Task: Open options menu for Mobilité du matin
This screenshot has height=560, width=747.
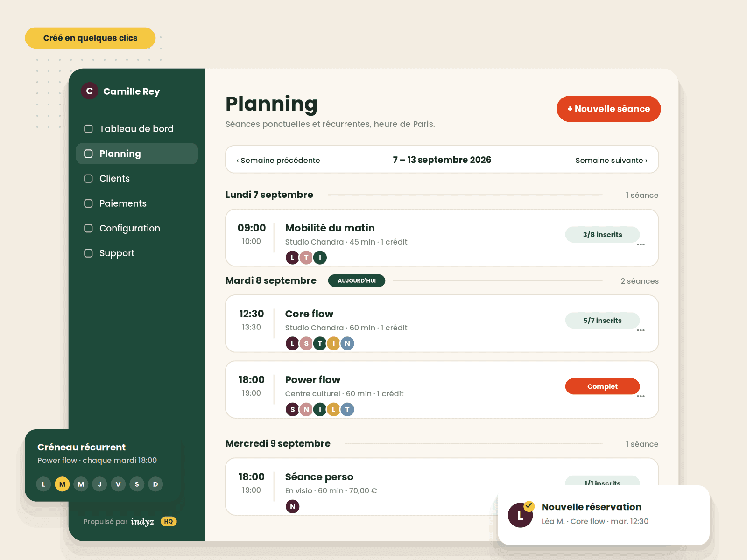Action: tap(641, 245)
